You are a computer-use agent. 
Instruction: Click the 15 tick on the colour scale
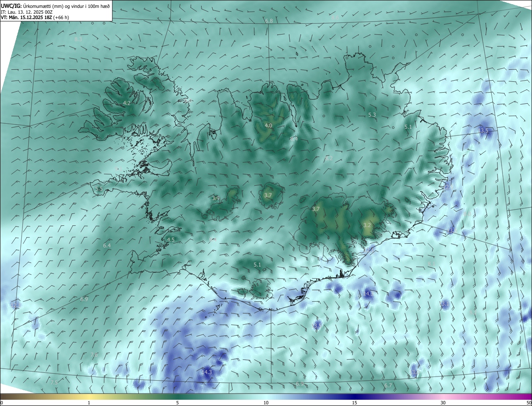tap(355, 403)
